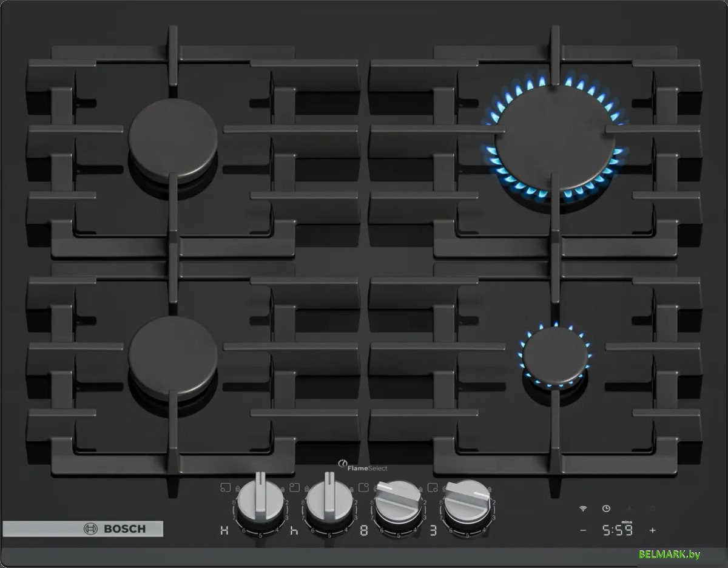
Task: Click the 5:59 timer display
Action: coord(618,530)
